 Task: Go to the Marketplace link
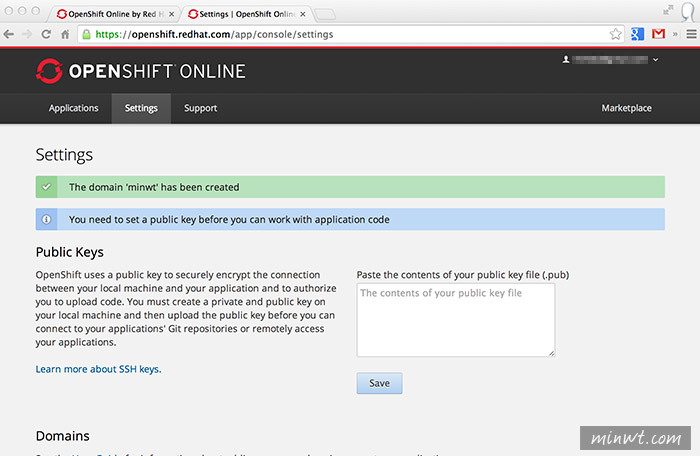(x=626, y=108)
